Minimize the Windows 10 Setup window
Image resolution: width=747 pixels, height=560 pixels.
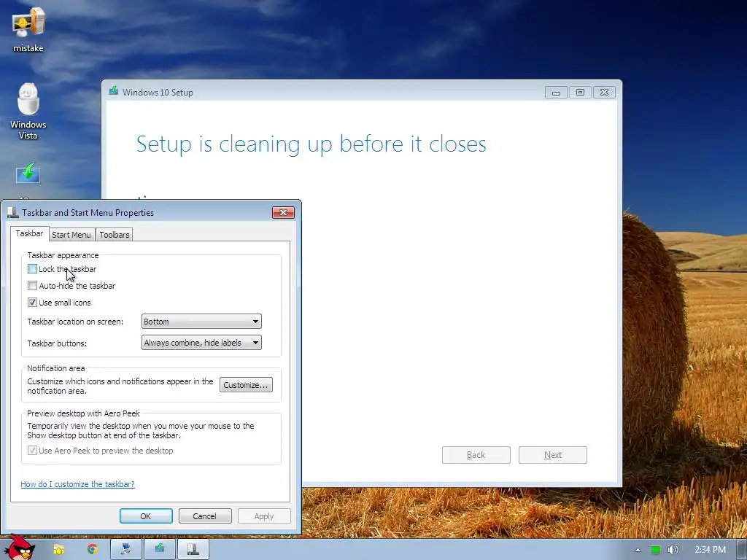[x=556, y=93]
